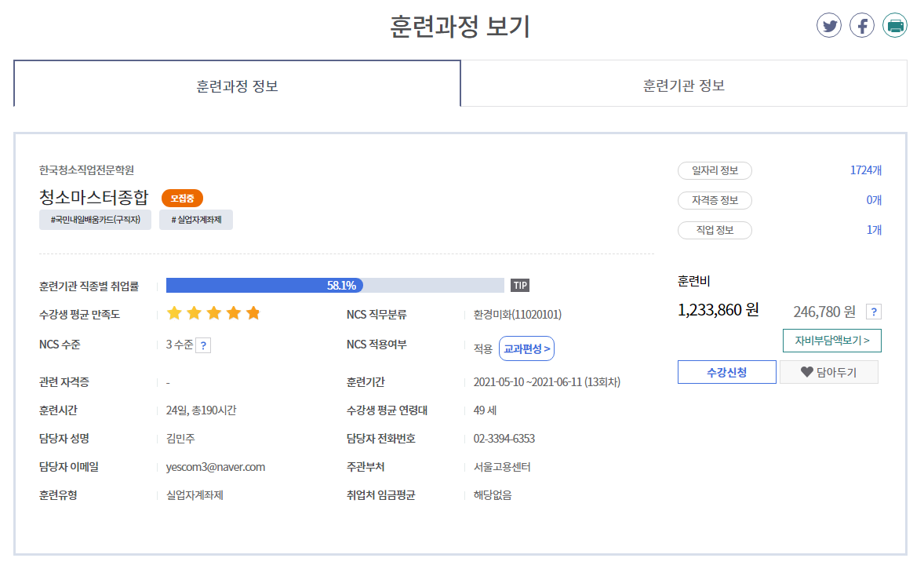Open the 교과편성 curriculum link
Image resolution: width=924 pixels, height=569 pixels.
coord(526,348)
